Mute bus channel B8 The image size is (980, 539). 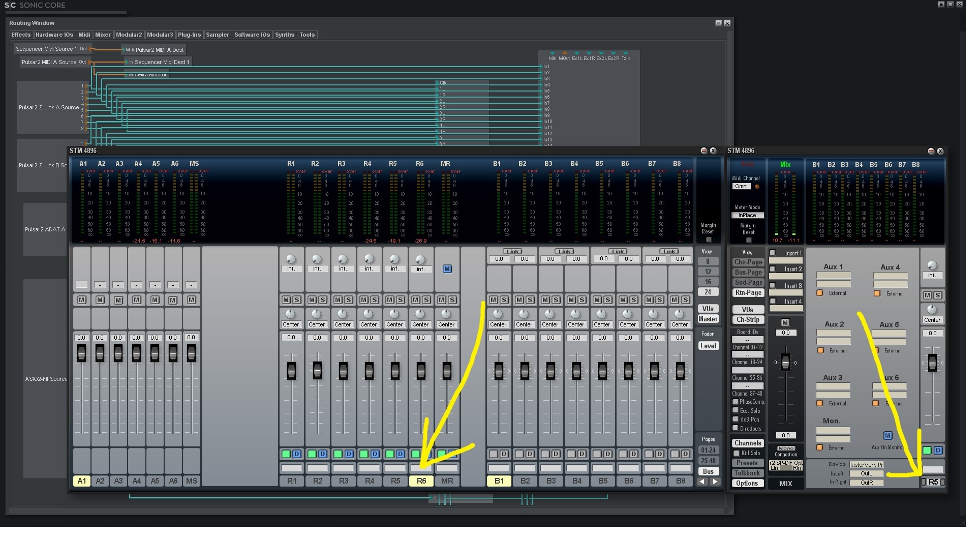coord(675,300)
